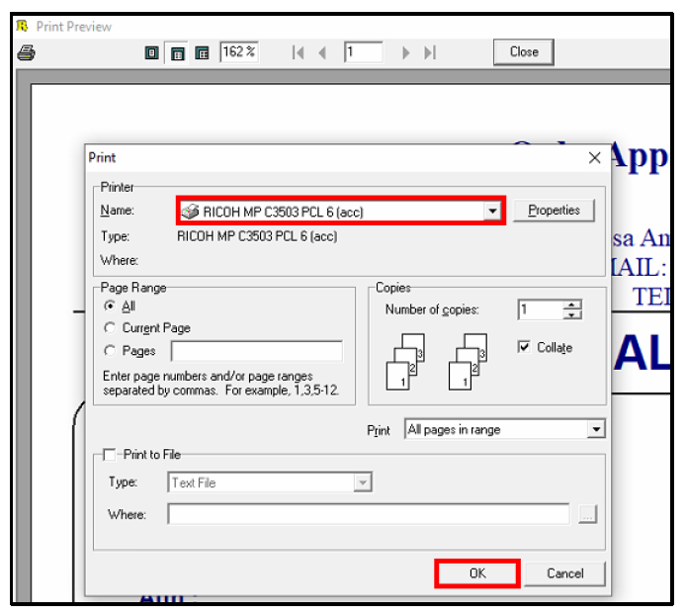
Task: Click the Pages range text field
Action: point(257,351)
